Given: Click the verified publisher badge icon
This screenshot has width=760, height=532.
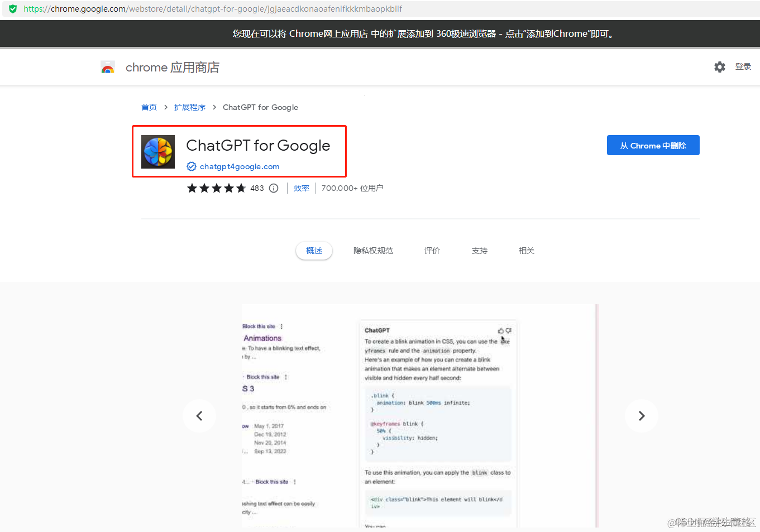Looking at the screenshot, I should coord(192,166).
